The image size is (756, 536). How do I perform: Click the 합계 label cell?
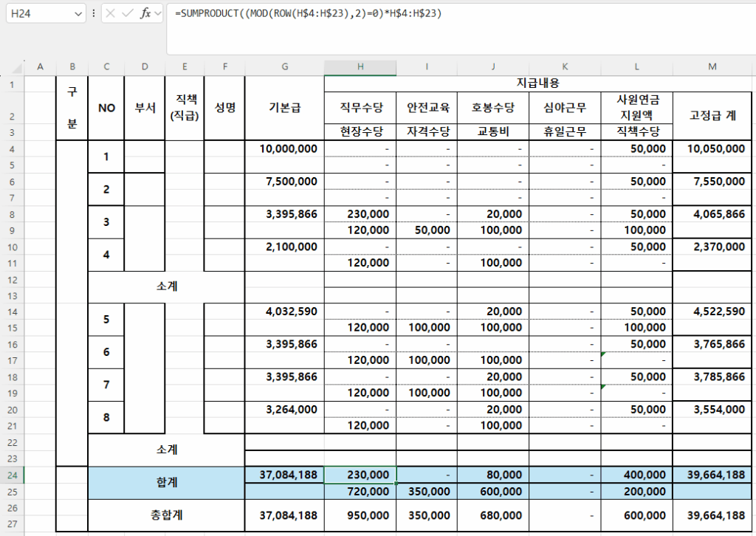(x=167, y=483)
